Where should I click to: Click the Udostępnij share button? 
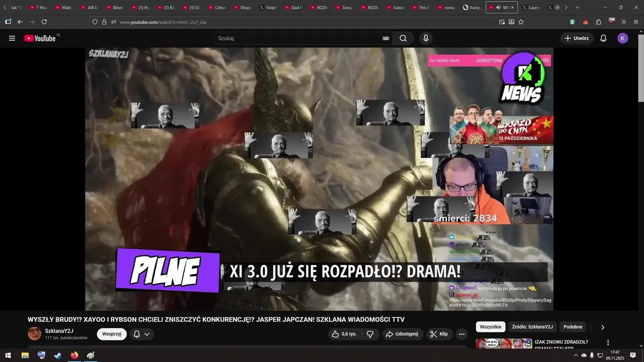pyautogui.click(x=402, y=334)
